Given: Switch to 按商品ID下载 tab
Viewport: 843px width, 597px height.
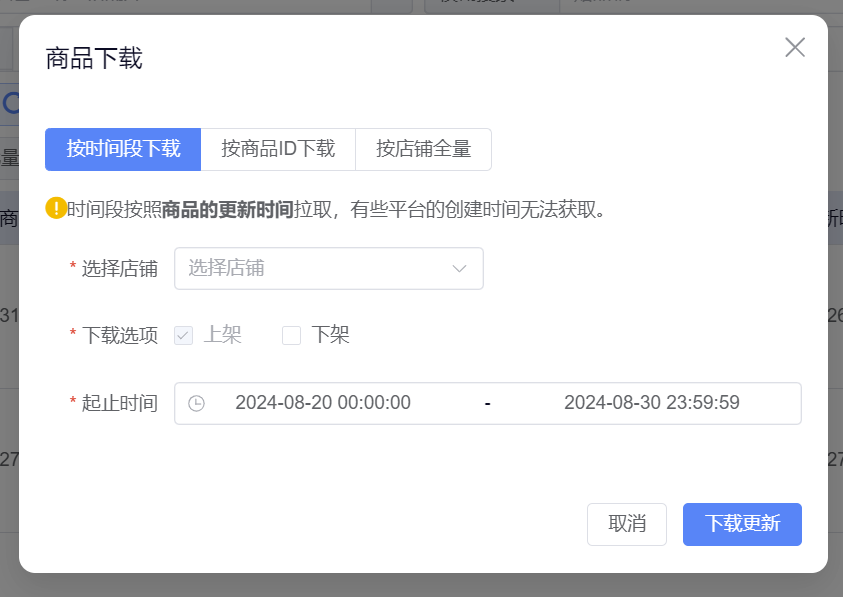Looking at the screenshot, I should (x=278, y=150).
